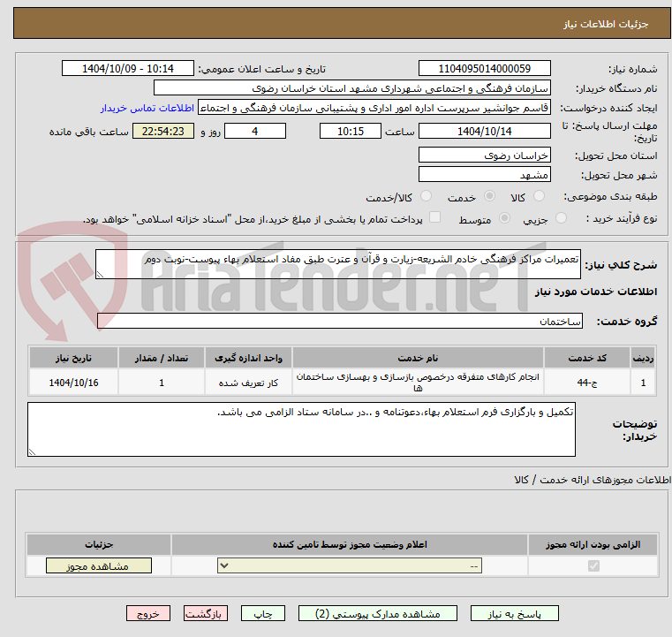Click service code cell ج-44
The height and width of the screenshot is (637, 672).
point(587,382)
